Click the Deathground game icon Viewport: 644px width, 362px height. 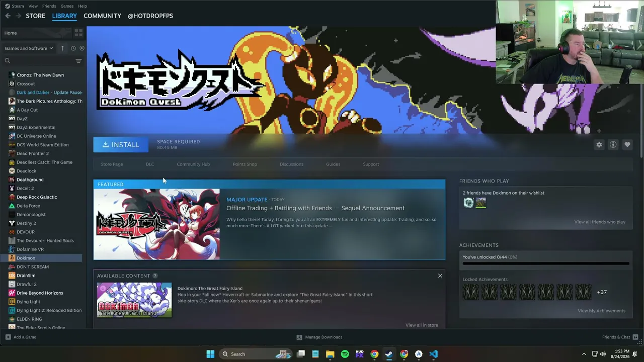tap(12, 179)
